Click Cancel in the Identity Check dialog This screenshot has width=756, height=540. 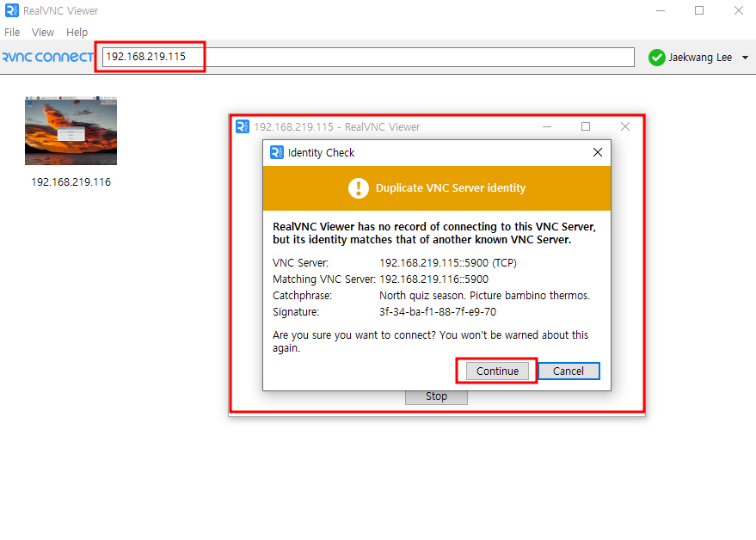(x=569, y=371)
